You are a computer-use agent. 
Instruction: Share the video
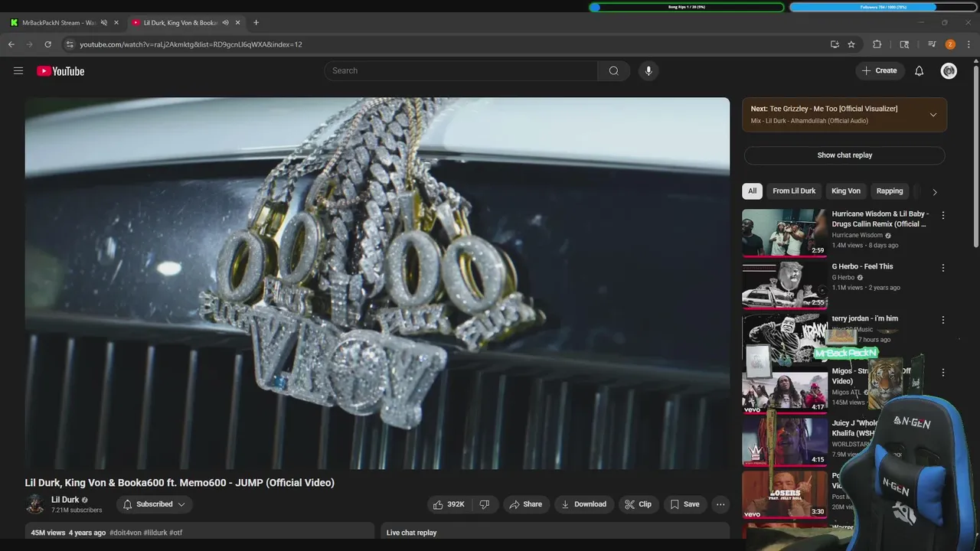pyautogui.click(x=525, y=504)
